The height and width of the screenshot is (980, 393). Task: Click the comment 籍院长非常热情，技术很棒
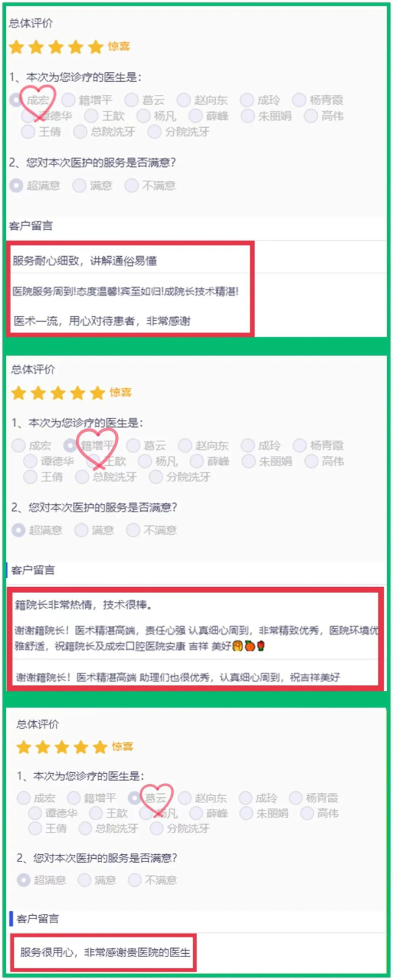84,605
